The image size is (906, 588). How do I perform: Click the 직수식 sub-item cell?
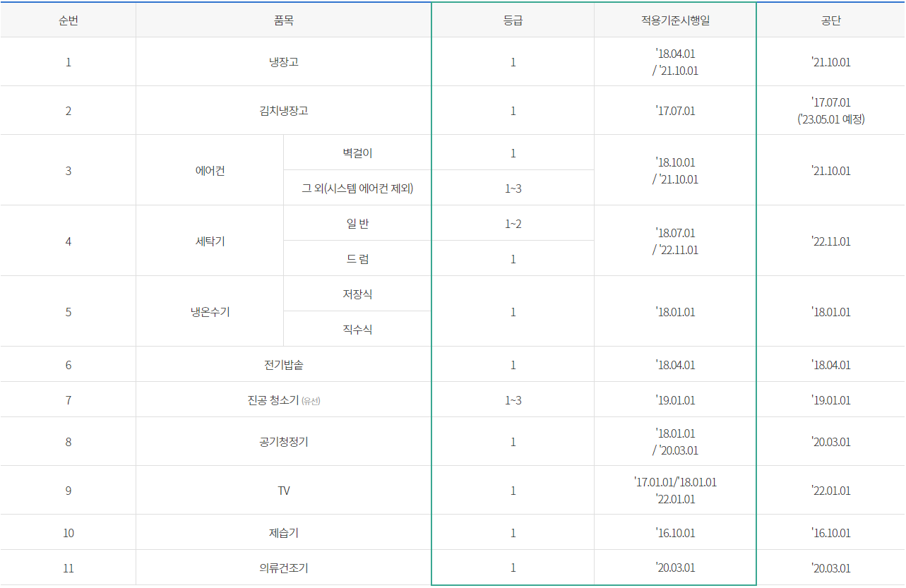click(357, 328)
